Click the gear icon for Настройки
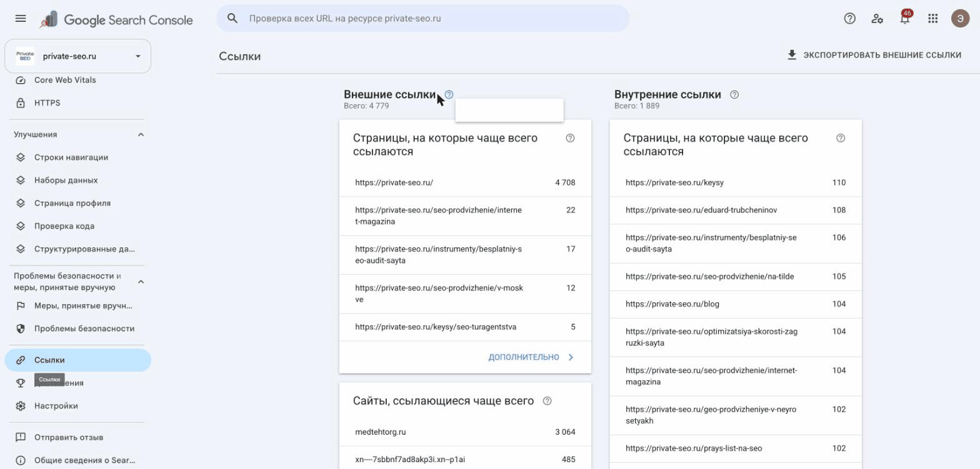The height and width of the screenshot is (469, 980). [x=21, y=406]
